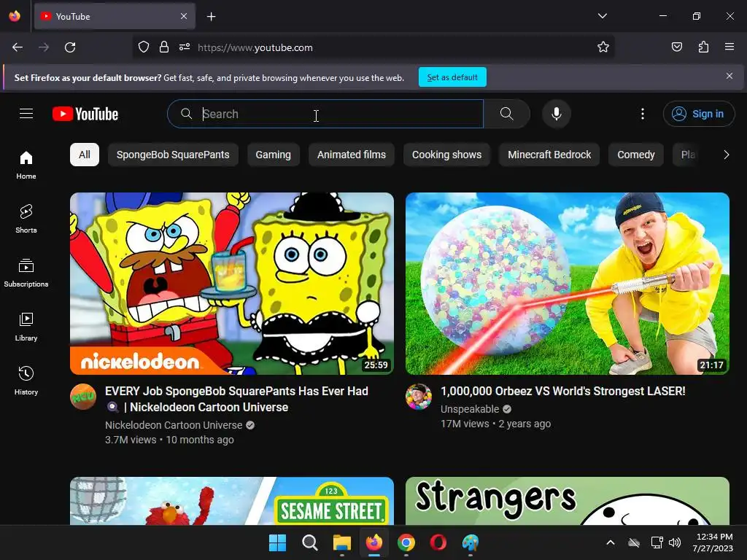Open the YouTube guide hamburger menu
Viewport: 747px width, 560px height.
point(26,114)
